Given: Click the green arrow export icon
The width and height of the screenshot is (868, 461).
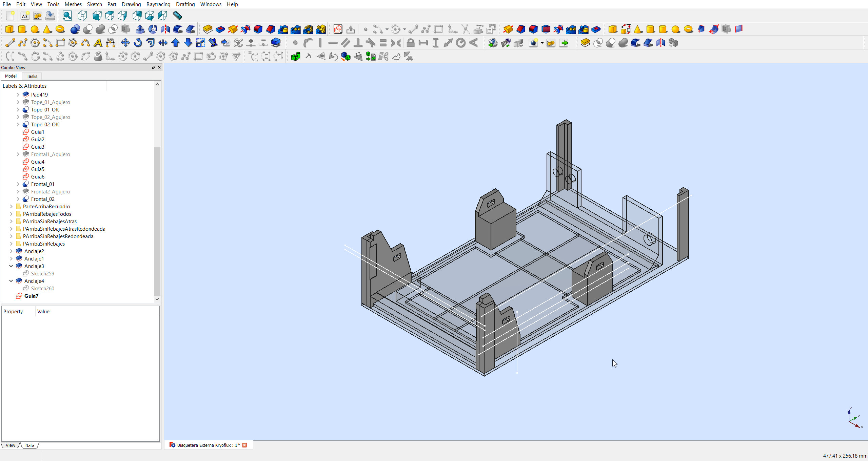Looking at the screenshot, I should (x=564, y=43).
